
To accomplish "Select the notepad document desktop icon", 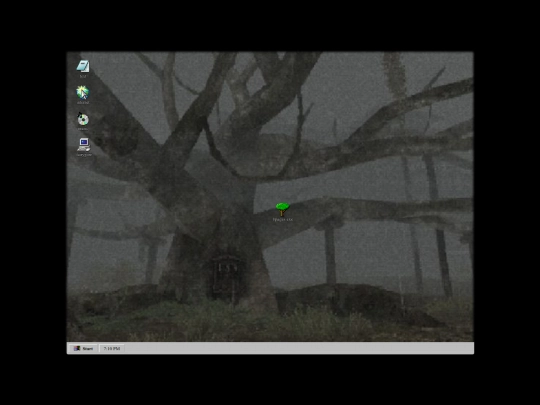I will (83, 66).
